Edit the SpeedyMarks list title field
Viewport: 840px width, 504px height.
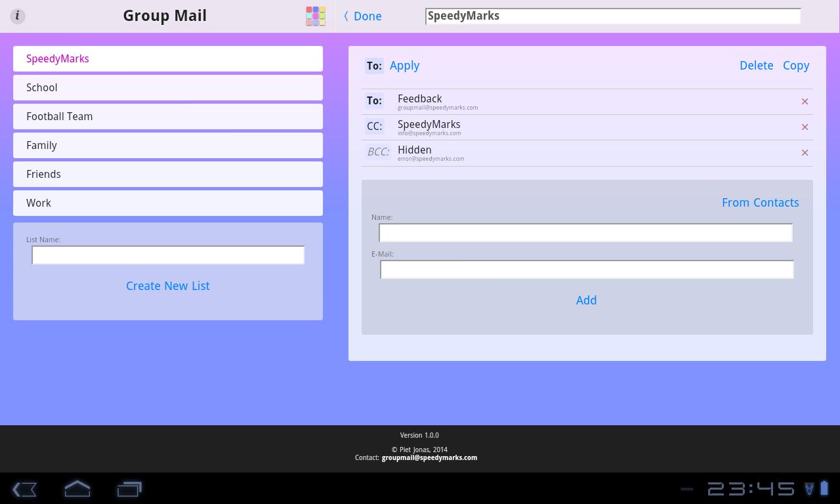point(613,16)
